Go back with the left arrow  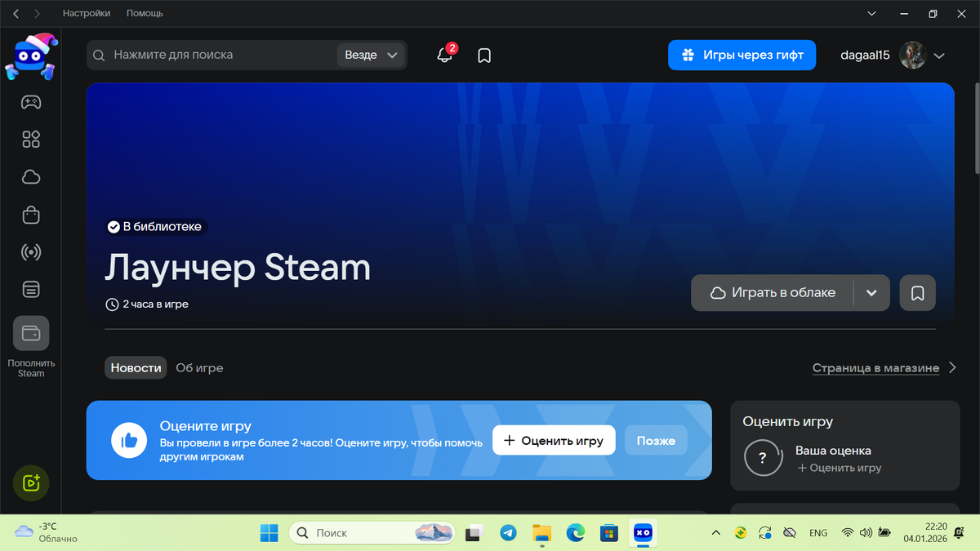[17, 14]
